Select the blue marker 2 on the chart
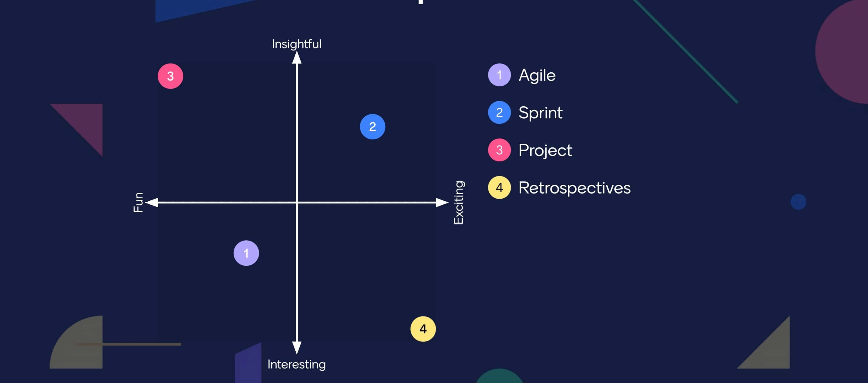The image size is (868, 383). point(372,127)
